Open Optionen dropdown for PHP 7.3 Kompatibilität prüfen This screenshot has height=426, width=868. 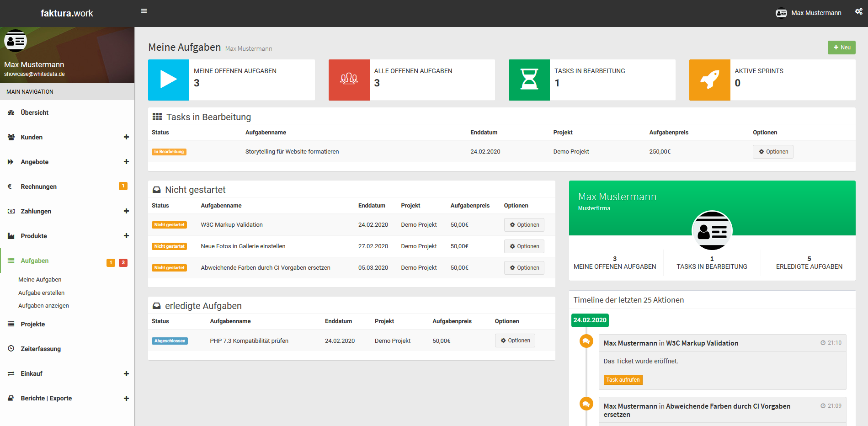pos(515,341)
